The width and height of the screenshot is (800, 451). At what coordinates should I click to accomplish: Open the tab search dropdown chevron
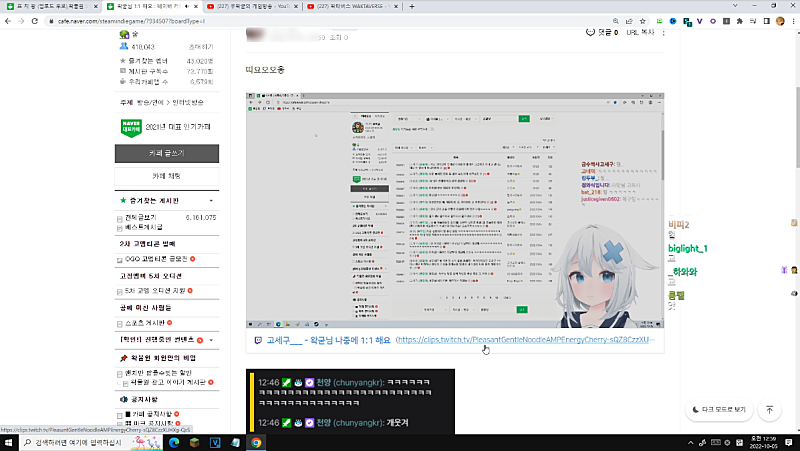pos(735,6)
